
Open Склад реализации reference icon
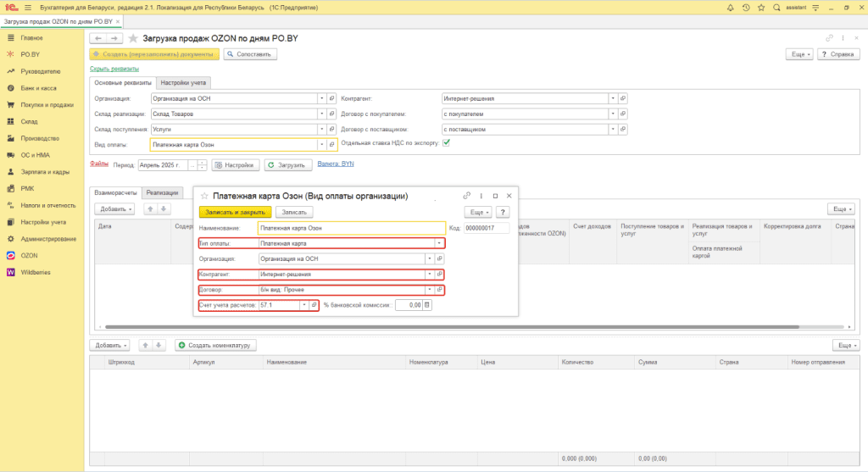tap(331, 114)
